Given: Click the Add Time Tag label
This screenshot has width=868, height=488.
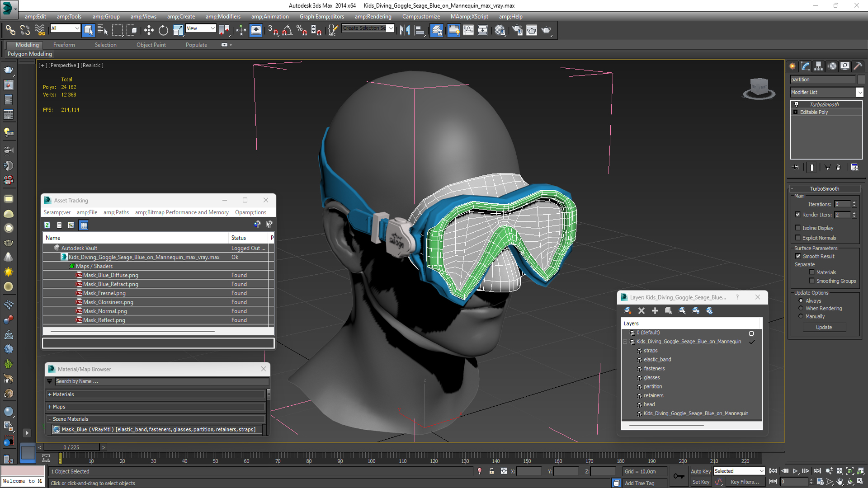Looking at the screenshot, I should (x=639, y=483).
